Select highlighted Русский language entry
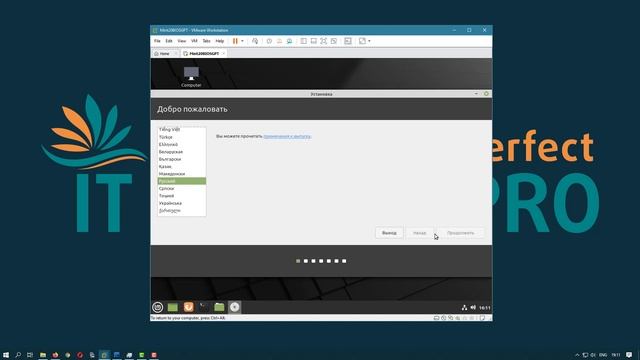The image size is (640, 360). coord(182,181)
